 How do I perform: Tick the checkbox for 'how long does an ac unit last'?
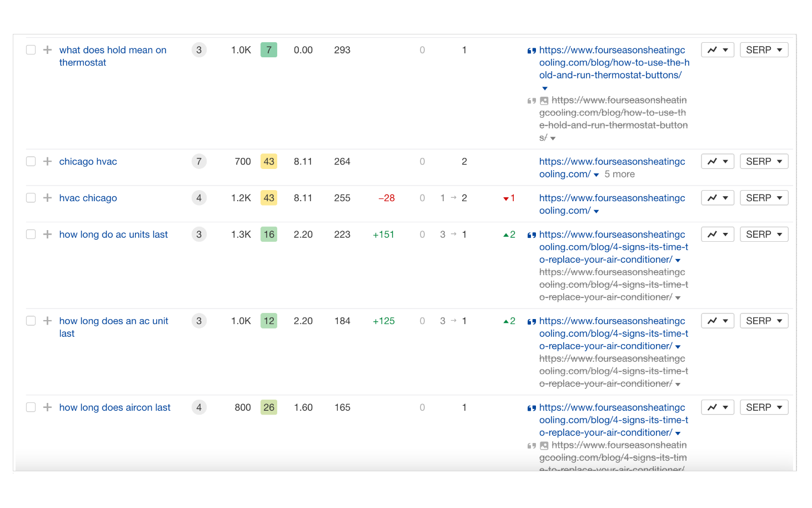[x=31, y=321]
